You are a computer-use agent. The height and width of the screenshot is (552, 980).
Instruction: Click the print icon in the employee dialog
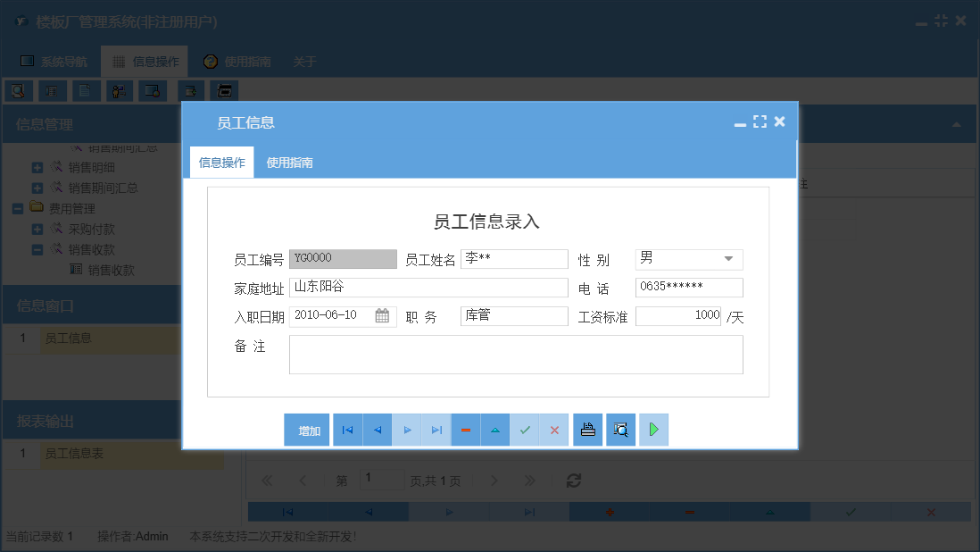[x=587, y=430]
